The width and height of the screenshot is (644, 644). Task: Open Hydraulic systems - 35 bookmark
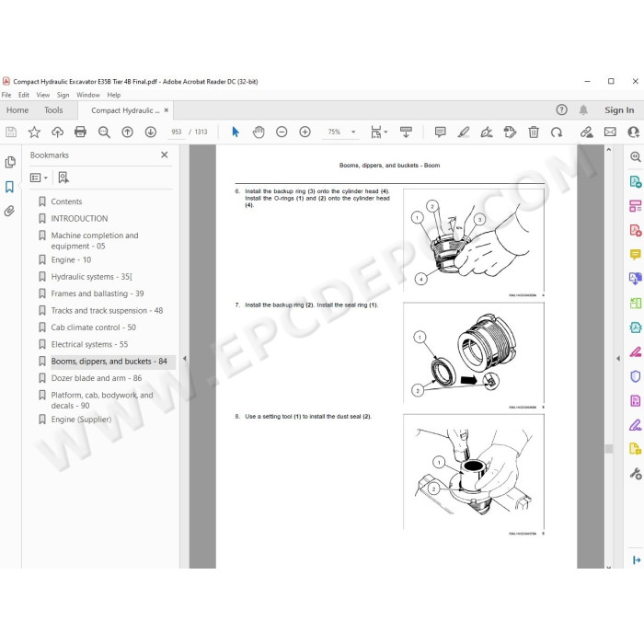click(91, 276)
